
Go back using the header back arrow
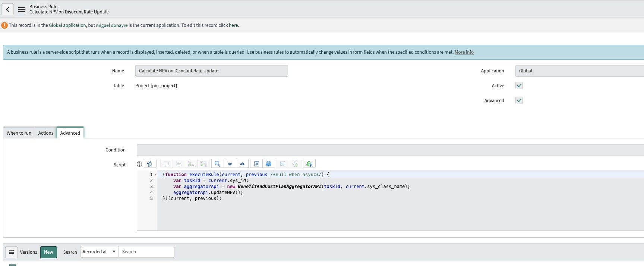click(x=8, y=9)
